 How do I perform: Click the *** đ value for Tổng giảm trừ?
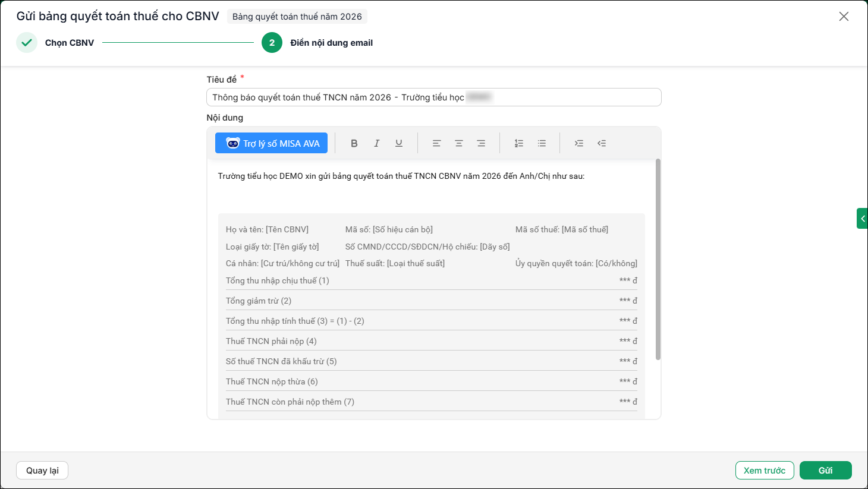coord(628,301)
